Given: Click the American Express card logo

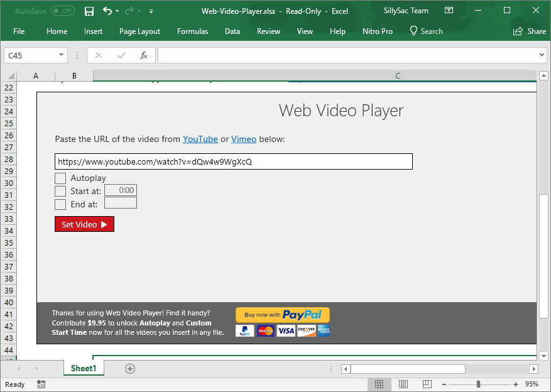Looking at the screenshot, I should [324, 331].
